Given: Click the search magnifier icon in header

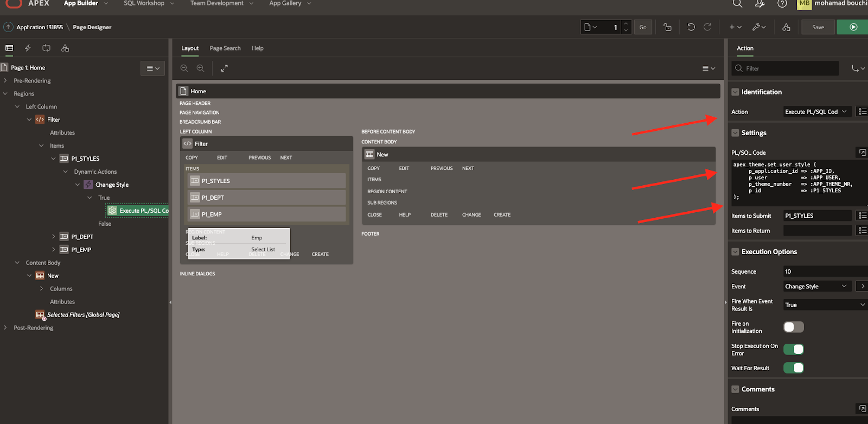Looking at the screenshot, I should (x=737, y=3).
